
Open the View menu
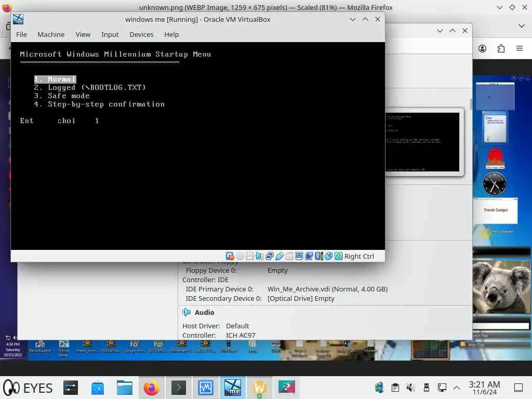(x=83, y=35)
